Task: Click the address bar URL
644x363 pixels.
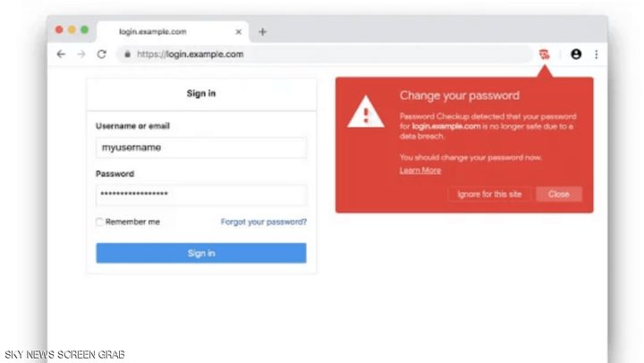Action: [x=190, y=55]
